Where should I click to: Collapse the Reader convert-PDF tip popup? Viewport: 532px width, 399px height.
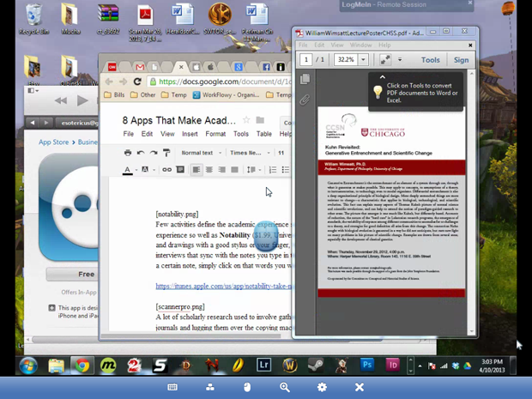pyautogui.click(x=382, y=77)
